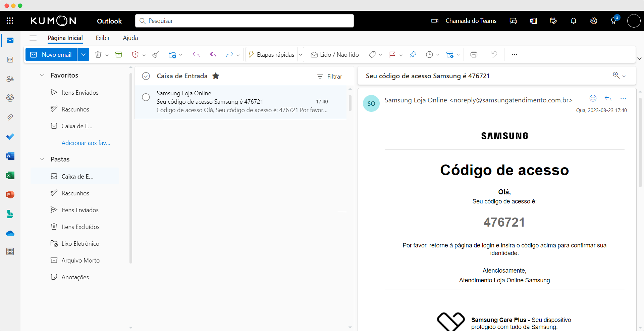Select the Samsung Loja Online email checkbox
The width and height of the screenshot is (644, 331).
pos(146,97)
